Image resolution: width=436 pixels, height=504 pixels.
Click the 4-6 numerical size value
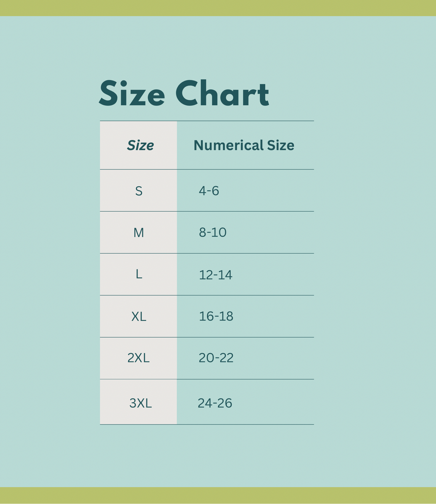coord(209,191)
